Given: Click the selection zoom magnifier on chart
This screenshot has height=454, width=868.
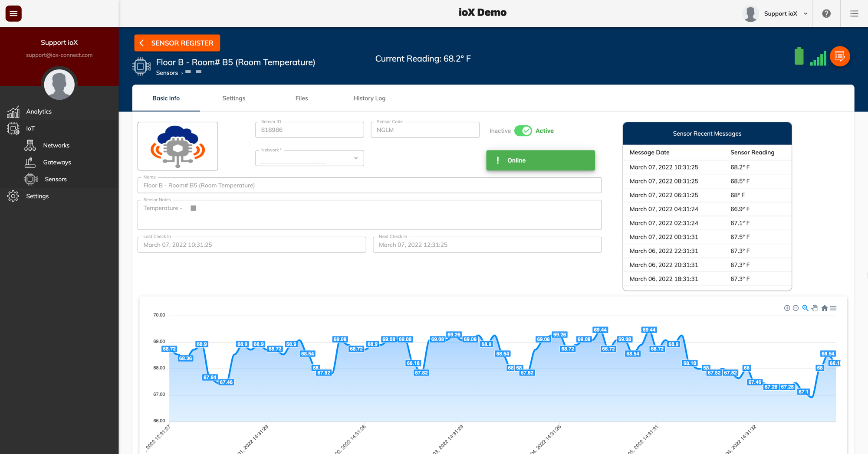Looking at the screenshot, I should pyautogui.click(x=805, y=308).
